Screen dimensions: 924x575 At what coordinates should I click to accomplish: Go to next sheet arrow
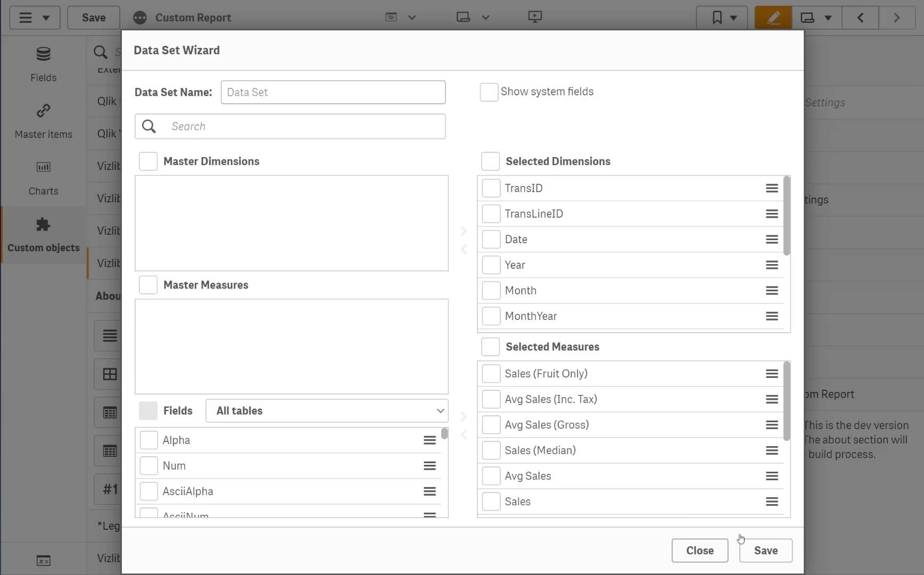(x=896, y=18)
